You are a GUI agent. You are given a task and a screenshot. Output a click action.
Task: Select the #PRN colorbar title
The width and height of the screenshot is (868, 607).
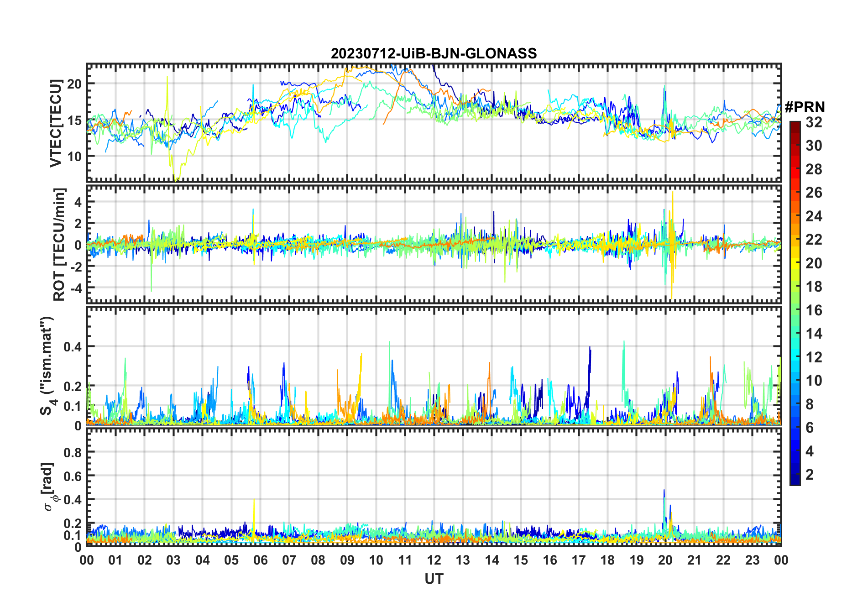click(x=805, y=107)
